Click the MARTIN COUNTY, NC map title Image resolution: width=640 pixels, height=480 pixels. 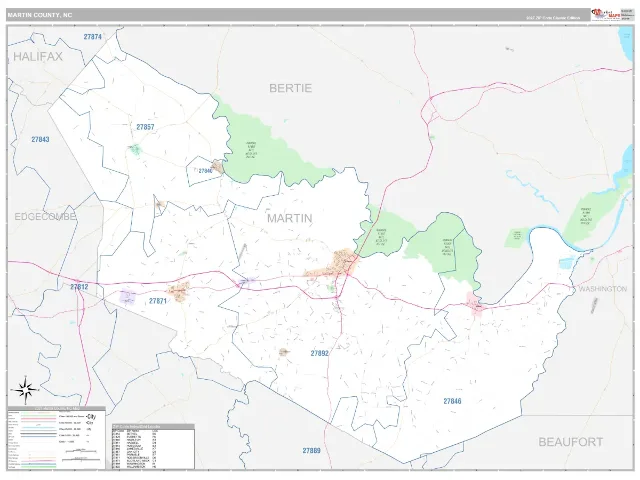point(40,15)
